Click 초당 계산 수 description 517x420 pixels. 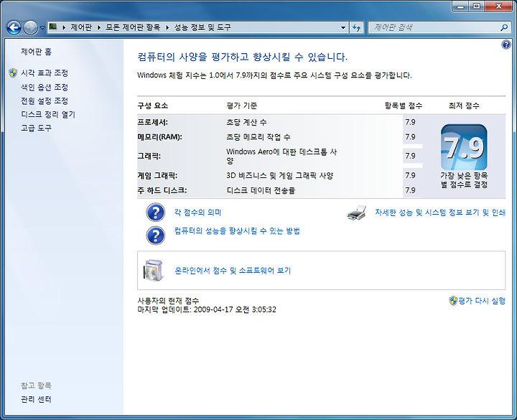(x=246, y=122)
